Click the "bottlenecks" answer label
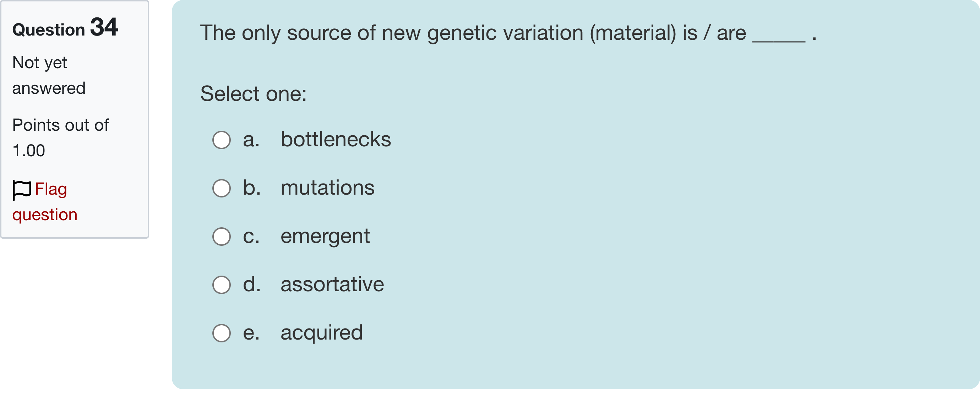Viewport: 980px width, 412px height. pos(336,140)
